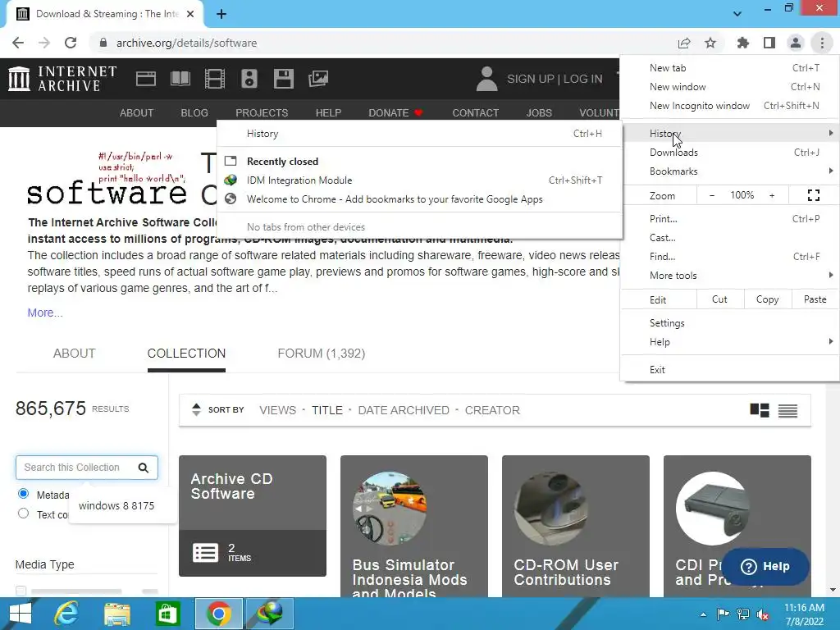Screen dimensions: 840x630
Task: Click the blue Help button
Action: pyautogui.click(x=765, y=566)
